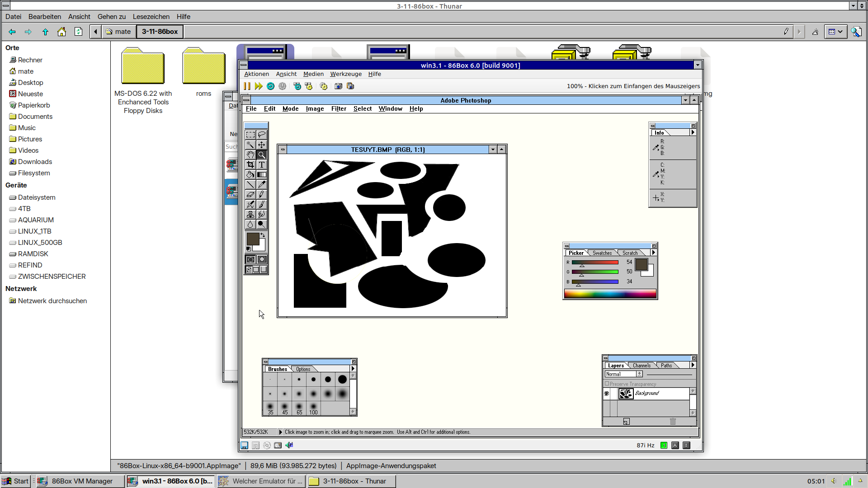Open TESUYT.BMP window control menu
868x488 pixels.
[283, 150]
